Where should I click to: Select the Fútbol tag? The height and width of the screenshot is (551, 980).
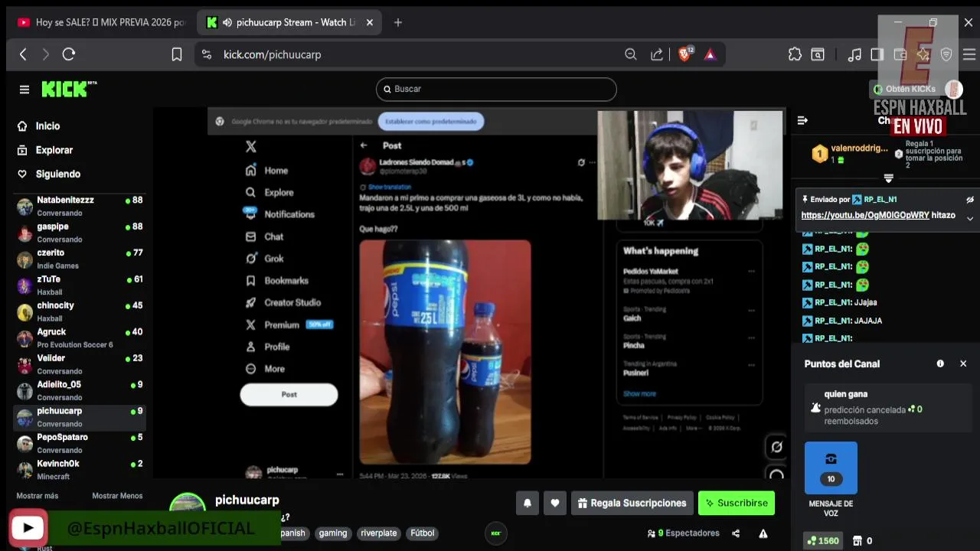coord(422,533)
